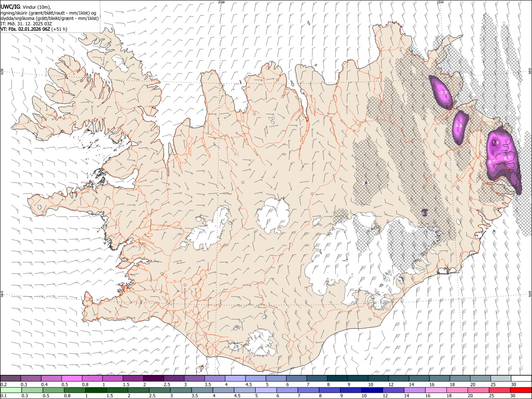Image resolution: width=532 pixels, height=399 pixels.
Task: Pick the white 30 swatch in upper legend
Action: [x=521, y=378]
